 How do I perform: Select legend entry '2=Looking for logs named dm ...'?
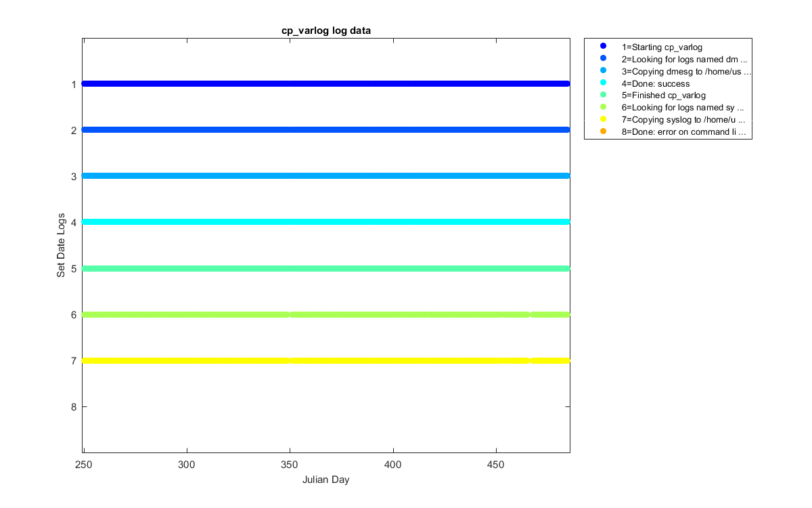point(684,59)
